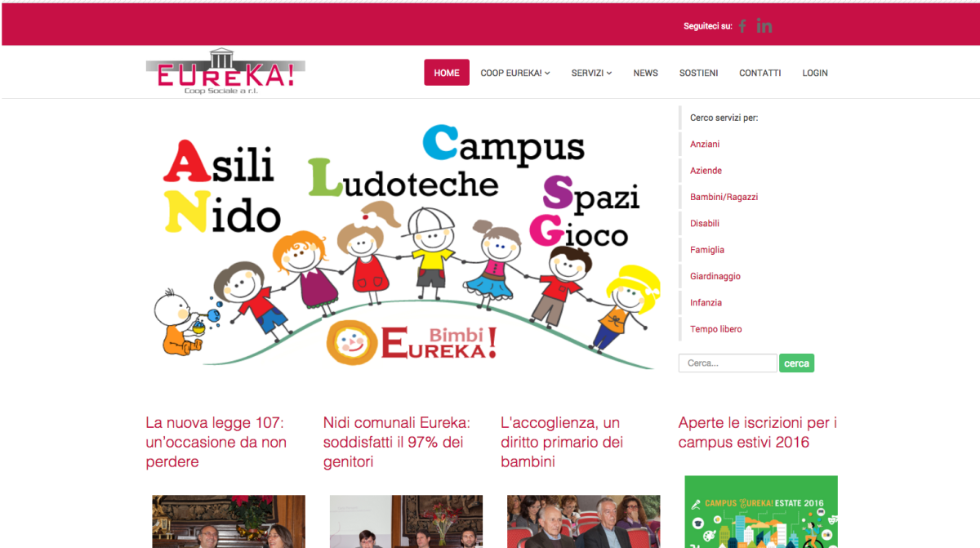Select Anziani in the services list

coord(705,145)
